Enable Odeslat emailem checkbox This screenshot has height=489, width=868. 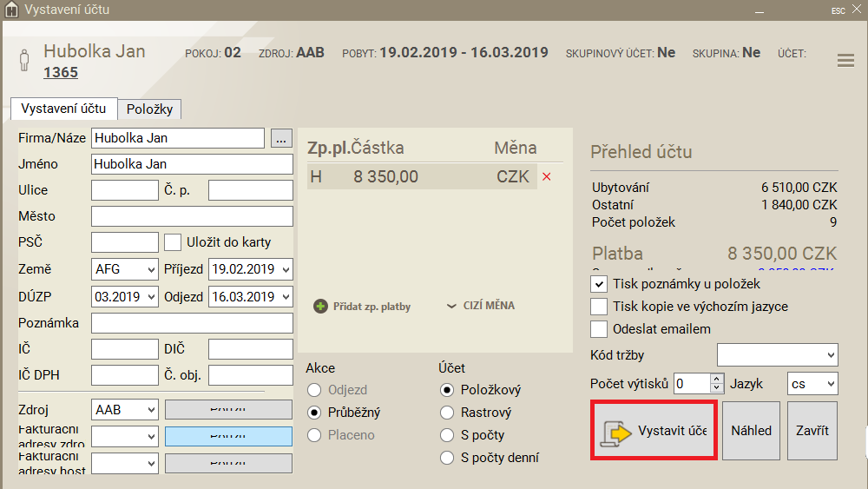(x=598, y=329)
